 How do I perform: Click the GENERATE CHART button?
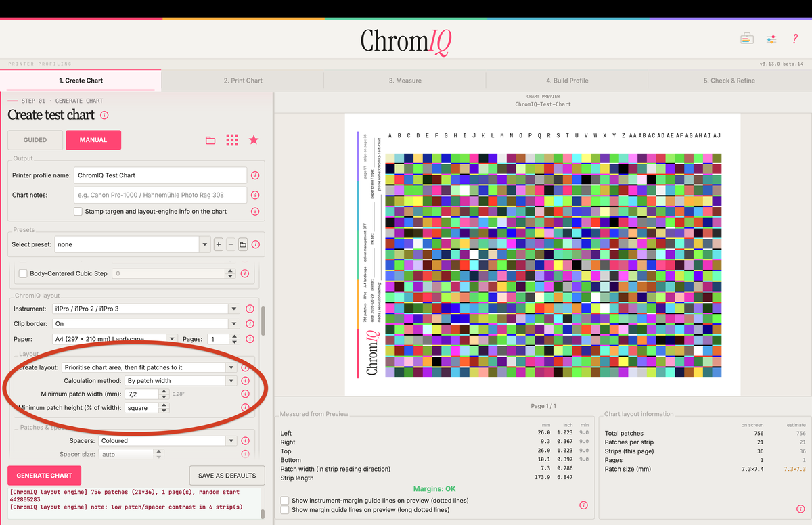44,475
